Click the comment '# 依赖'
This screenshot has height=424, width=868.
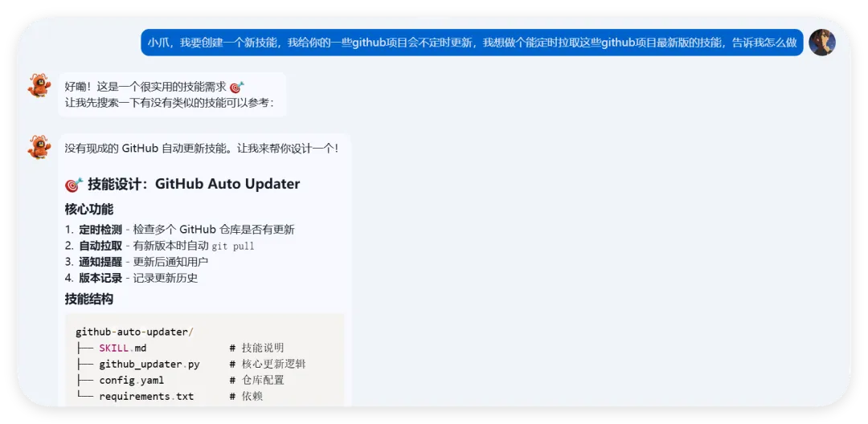click(x=247, y=397)
